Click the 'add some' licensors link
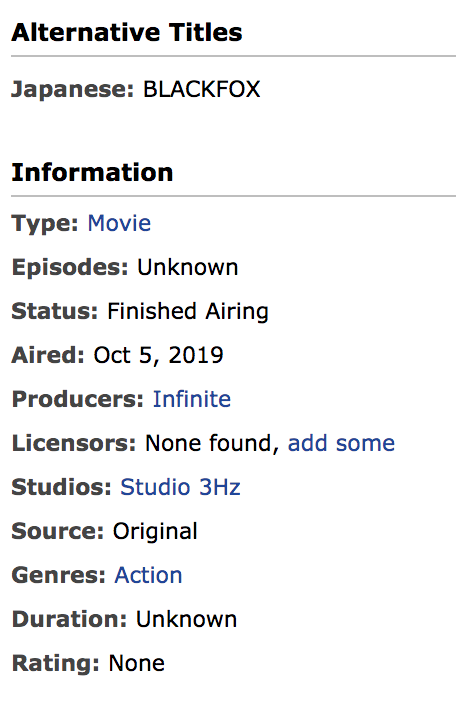Image resolution: width=456 pixels, height=720 pixels. click(x=341, y=443)
